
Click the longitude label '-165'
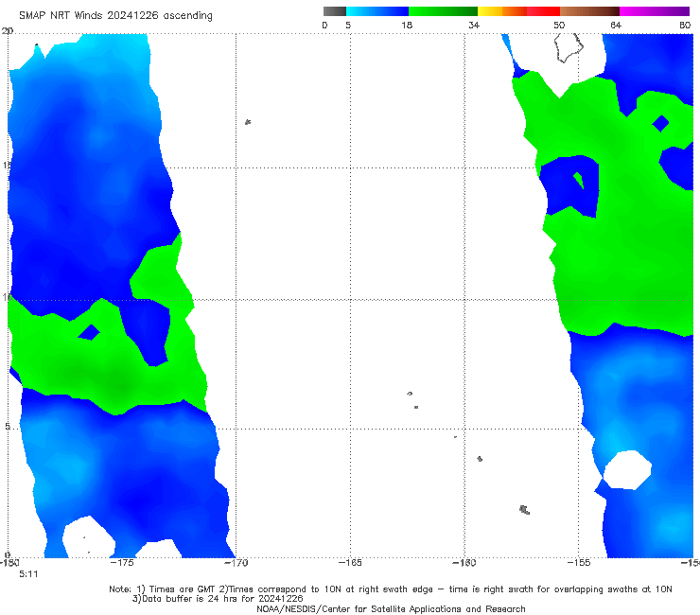pyautogui.click(x=350, y=563)
